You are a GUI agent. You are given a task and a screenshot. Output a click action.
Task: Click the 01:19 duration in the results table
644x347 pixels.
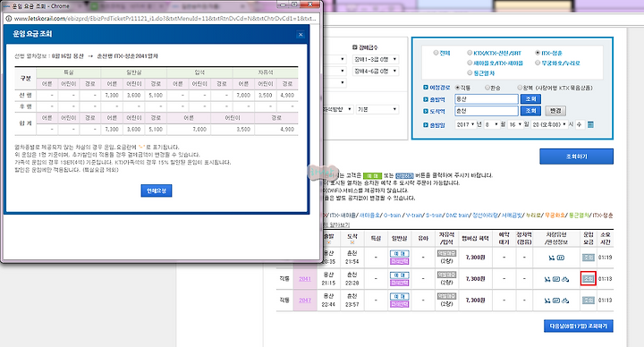pos(605,258)
